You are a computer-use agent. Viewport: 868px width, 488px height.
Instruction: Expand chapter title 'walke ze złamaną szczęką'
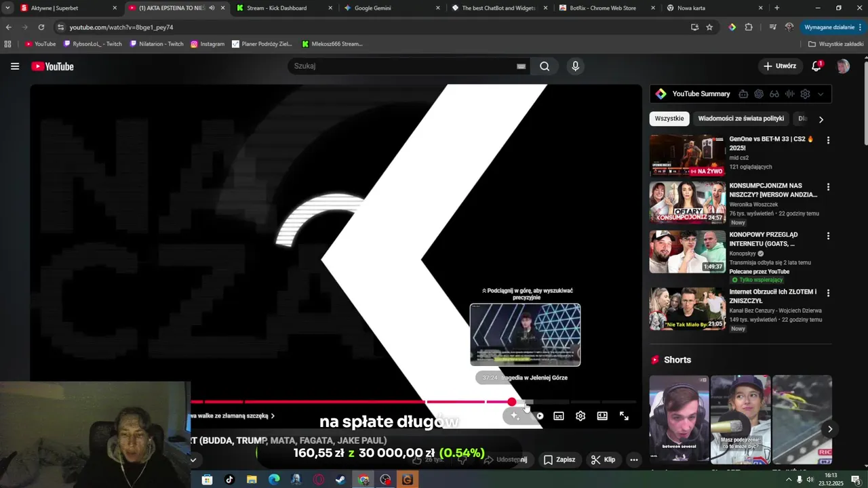coord(232,416)
